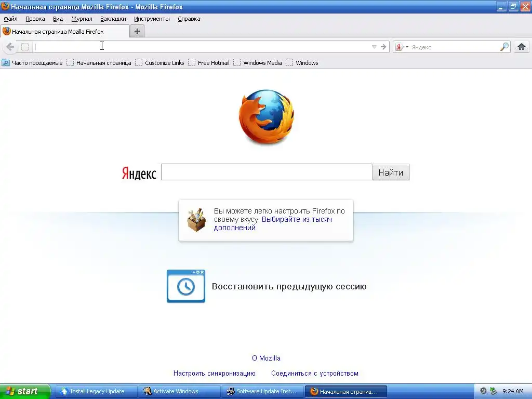
Task: Open the address bar history dropdown
Action: [x=374, y=47]
